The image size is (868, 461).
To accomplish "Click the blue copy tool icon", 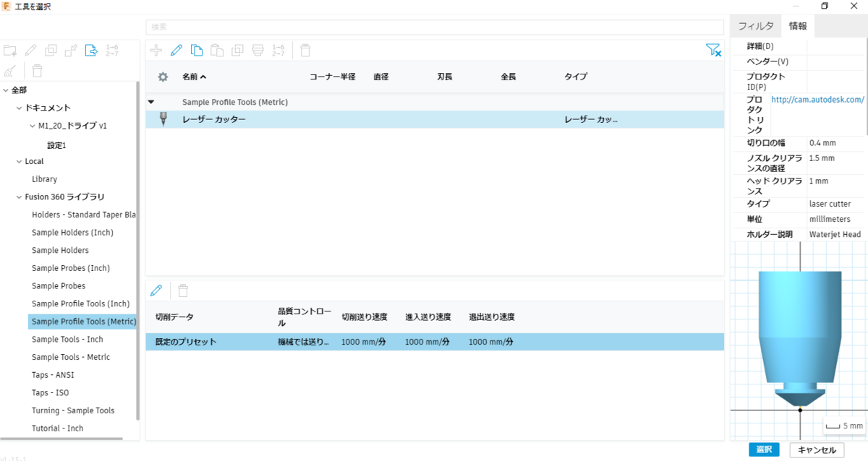I will pos(196,51).
